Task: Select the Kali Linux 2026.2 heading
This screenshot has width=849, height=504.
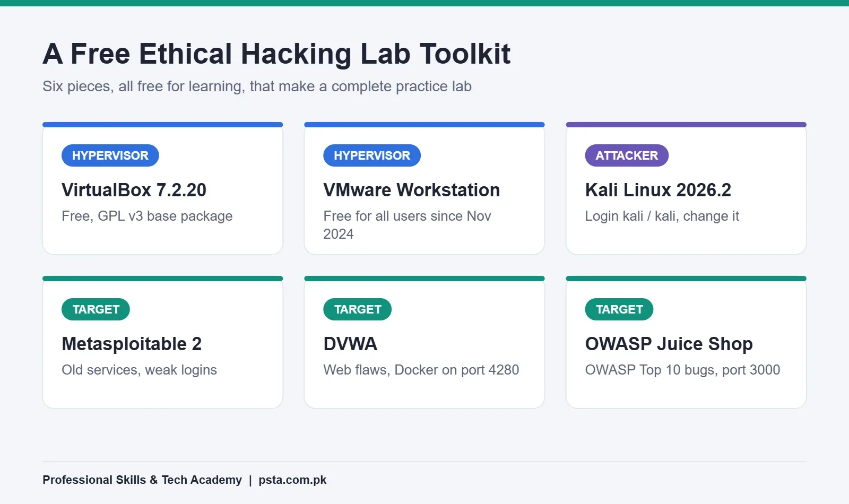Action: pyautogui.click(x=658, y=190)
